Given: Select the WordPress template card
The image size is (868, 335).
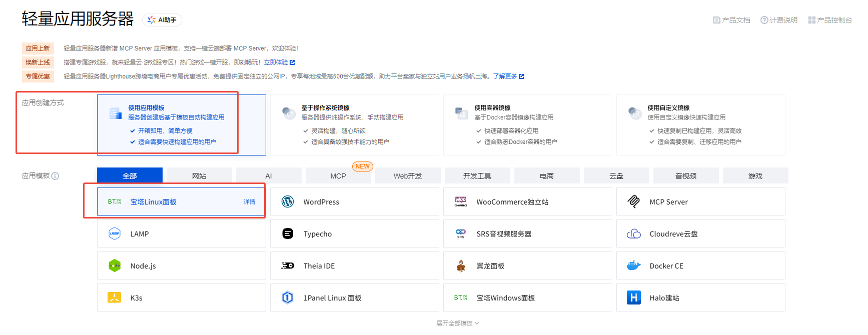Looking at the screenshot, I should coord(355,201).
